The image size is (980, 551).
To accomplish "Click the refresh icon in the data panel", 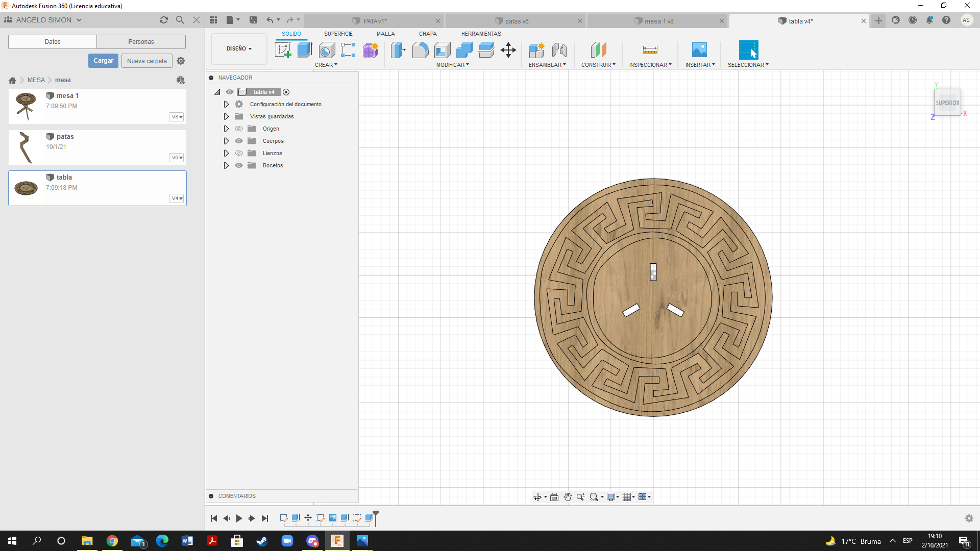I will pos(164,20).
